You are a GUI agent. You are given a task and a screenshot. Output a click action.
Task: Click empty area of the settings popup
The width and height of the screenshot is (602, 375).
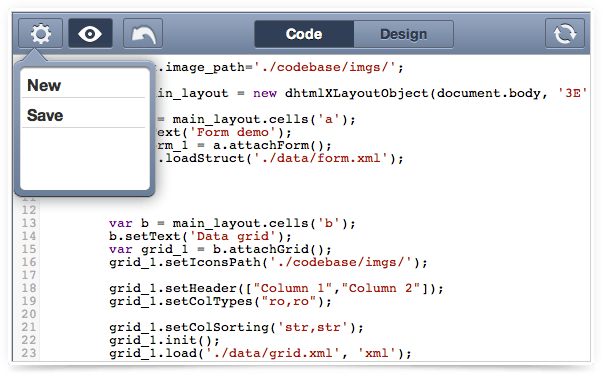(x=84, y=158)
